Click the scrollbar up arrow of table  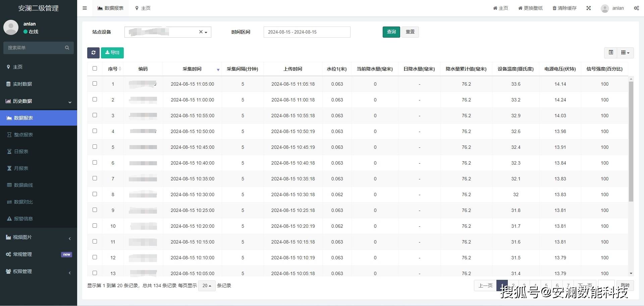pyautogui.click(x=631, y=79)
